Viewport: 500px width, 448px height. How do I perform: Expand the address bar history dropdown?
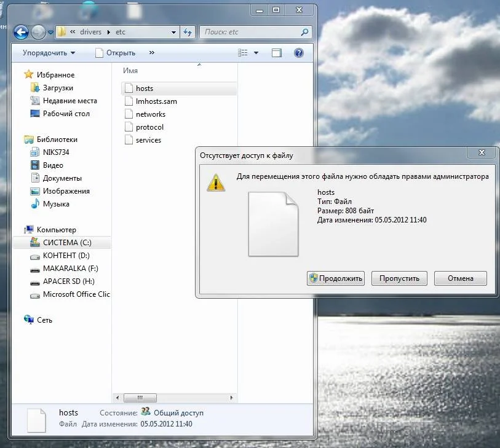click(x=172, y=32)
